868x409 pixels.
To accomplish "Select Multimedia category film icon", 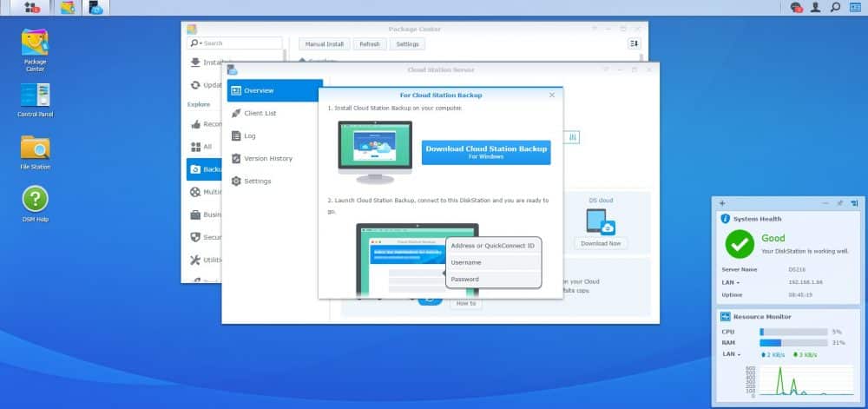I will pyautogui.click(x=195, y=192).
